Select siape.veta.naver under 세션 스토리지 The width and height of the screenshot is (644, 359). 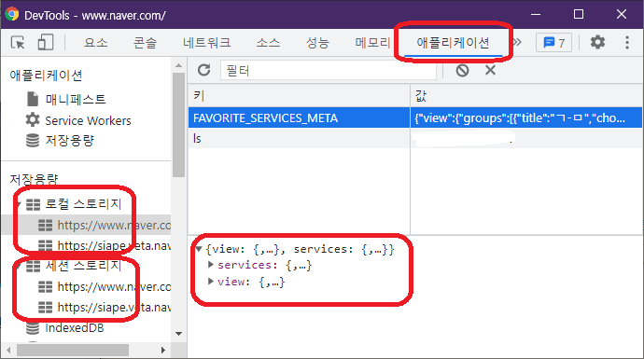point(114,307)
